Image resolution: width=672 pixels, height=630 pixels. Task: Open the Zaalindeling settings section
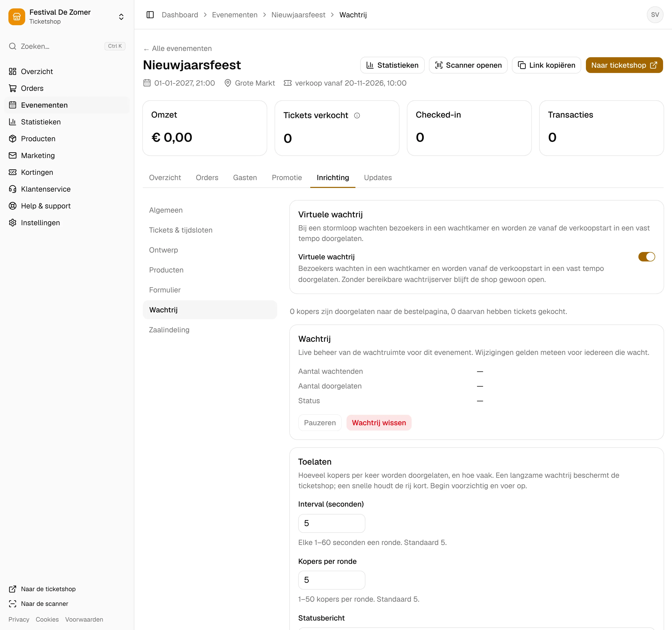pos(209,330)
